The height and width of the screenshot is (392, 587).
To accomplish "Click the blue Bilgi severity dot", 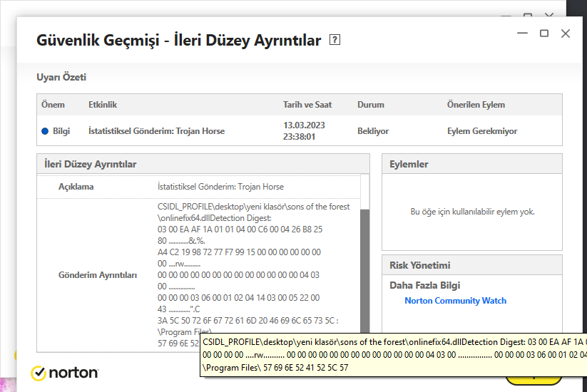I will [x=45, y=131].
